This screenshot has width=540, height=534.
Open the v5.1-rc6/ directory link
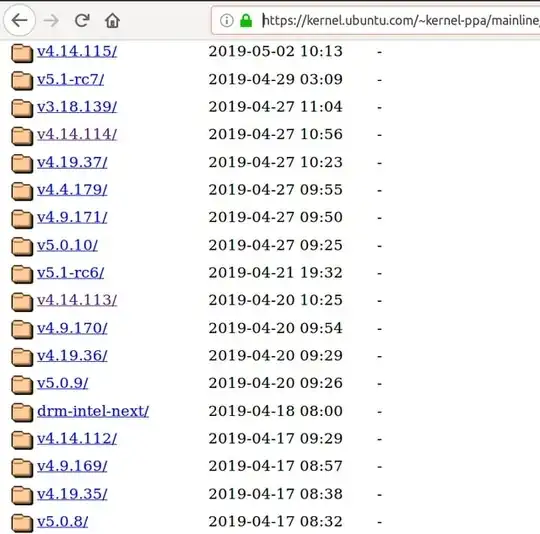pos(70,273)
